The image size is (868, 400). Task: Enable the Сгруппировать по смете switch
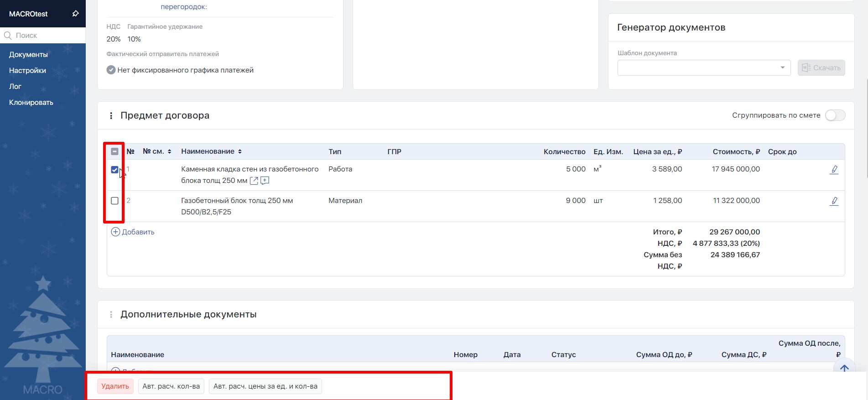coord(835,115)
